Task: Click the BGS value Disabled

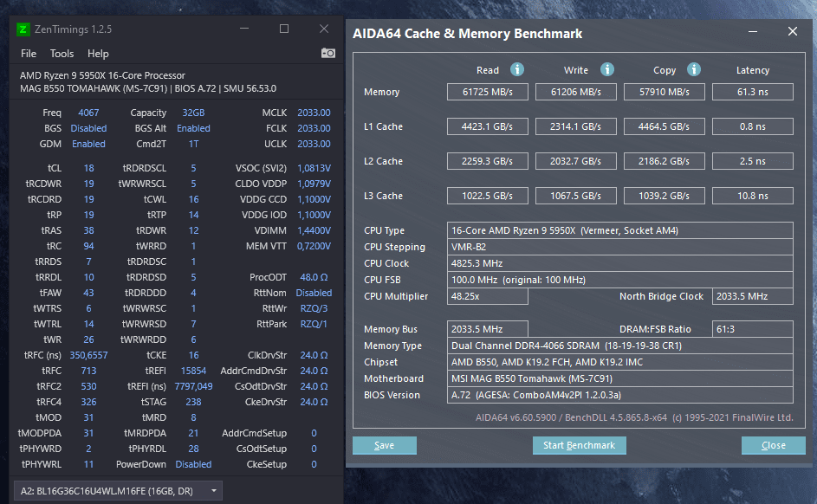Action: [x=88, y=128]
